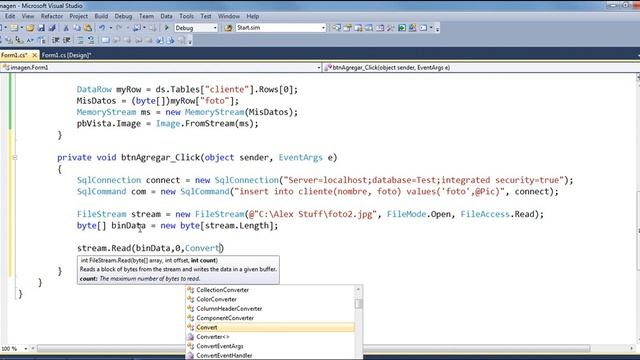The height and width of the screenshot is (360, 640).
Task: Open the View menu
Action: tap(28, 16)
